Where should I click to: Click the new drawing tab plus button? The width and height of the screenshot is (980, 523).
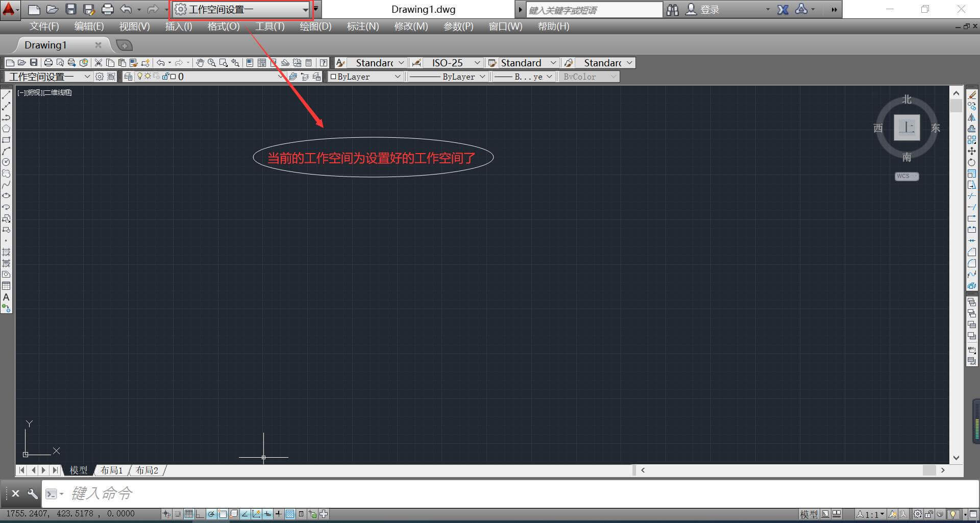124,45
